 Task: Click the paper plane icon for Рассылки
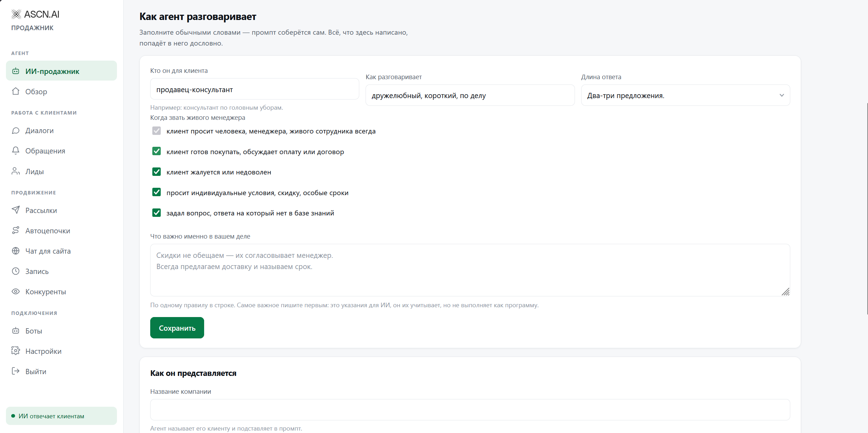pyautogui.click(x=16, y=210)
